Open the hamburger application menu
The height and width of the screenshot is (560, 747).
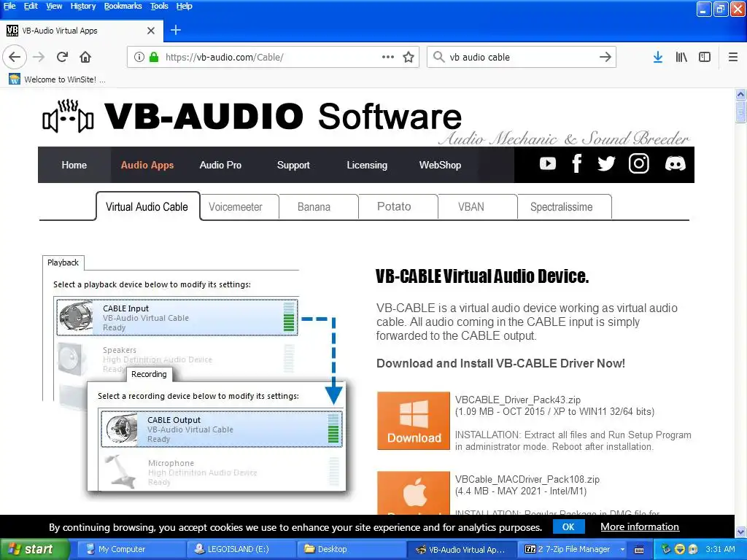[x=733, y=57]
